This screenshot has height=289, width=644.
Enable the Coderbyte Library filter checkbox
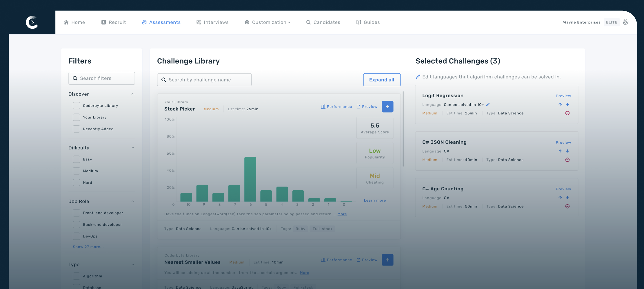pos(77,106)
